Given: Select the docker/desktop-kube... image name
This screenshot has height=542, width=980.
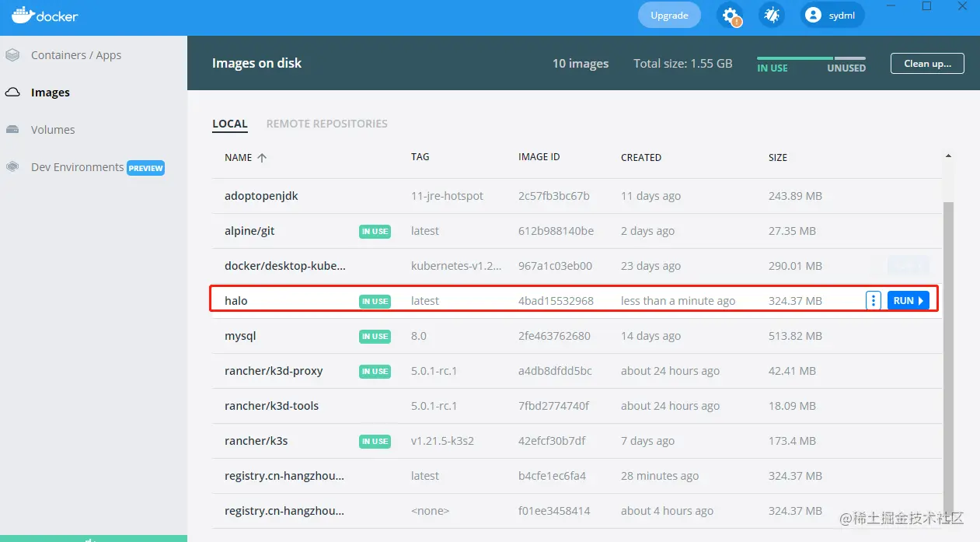Looking at the screenshot, I should (x=285, y=266).
